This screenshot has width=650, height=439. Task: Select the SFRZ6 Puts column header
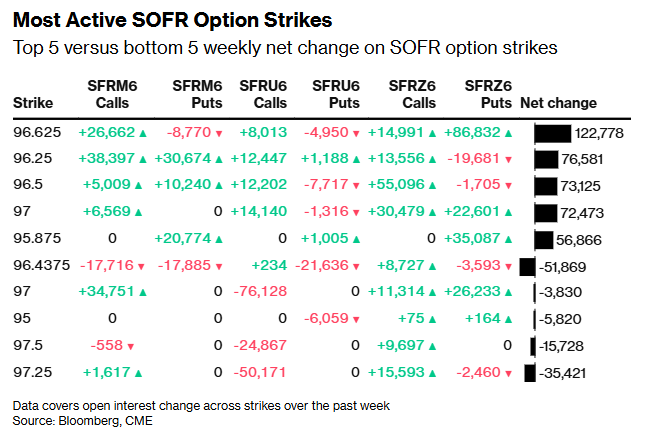489,95
